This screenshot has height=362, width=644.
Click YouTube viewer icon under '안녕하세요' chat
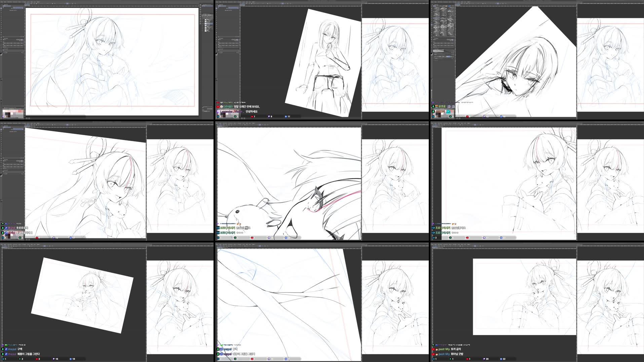[x=252, y=117]
